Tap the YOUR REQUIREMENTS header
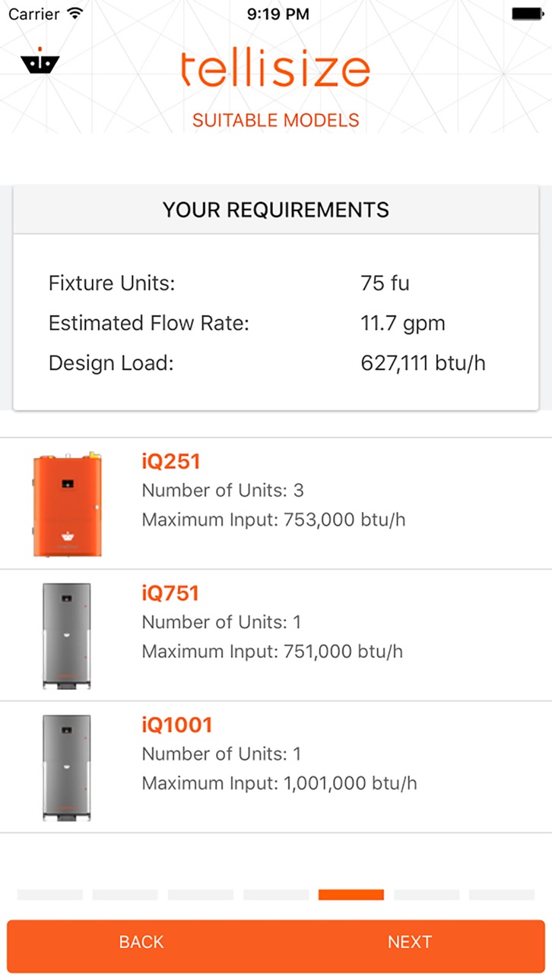The image size is (552, 980). point(276,210)
